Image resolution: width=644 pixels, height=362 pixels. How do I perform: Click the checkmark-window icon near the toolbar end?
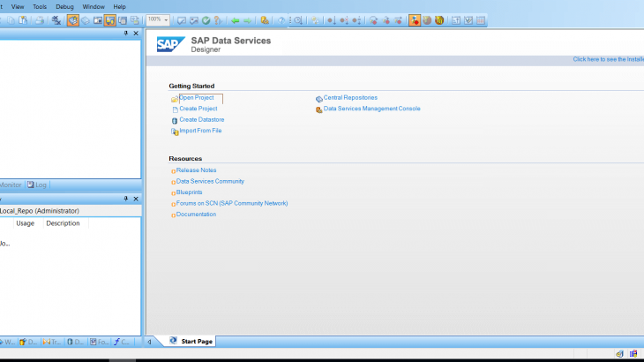[468, 20]
